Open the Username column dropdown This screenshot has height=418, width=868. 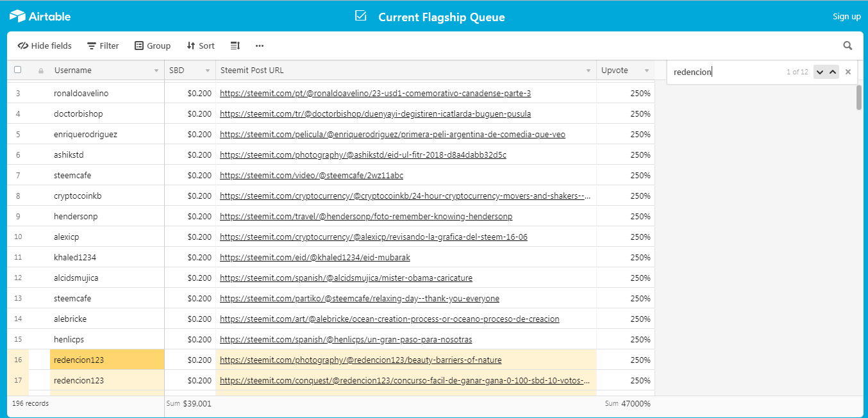[156, 71]
